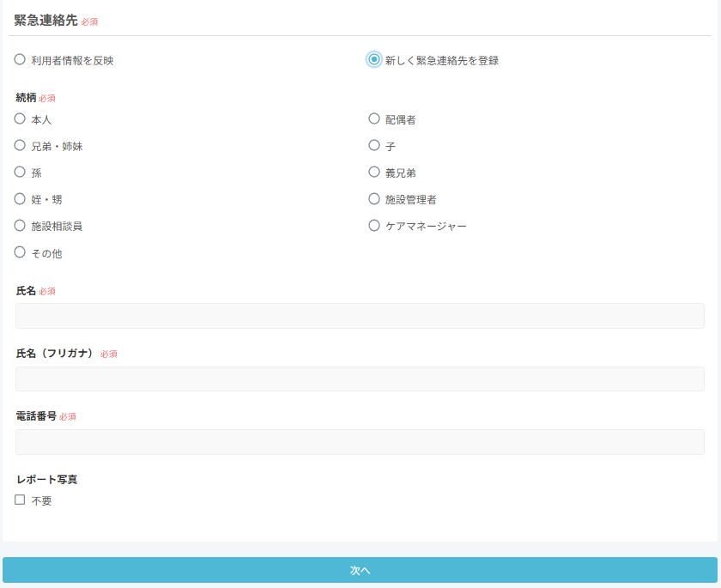Click into the 電話番号 input field
The height and width of the screenshot is (588, 721).
coord(360,442)
